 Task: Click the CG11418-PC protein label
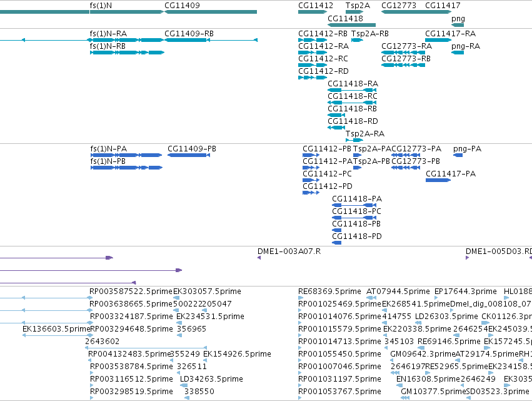pyautogui.click(x=356, y=211)
